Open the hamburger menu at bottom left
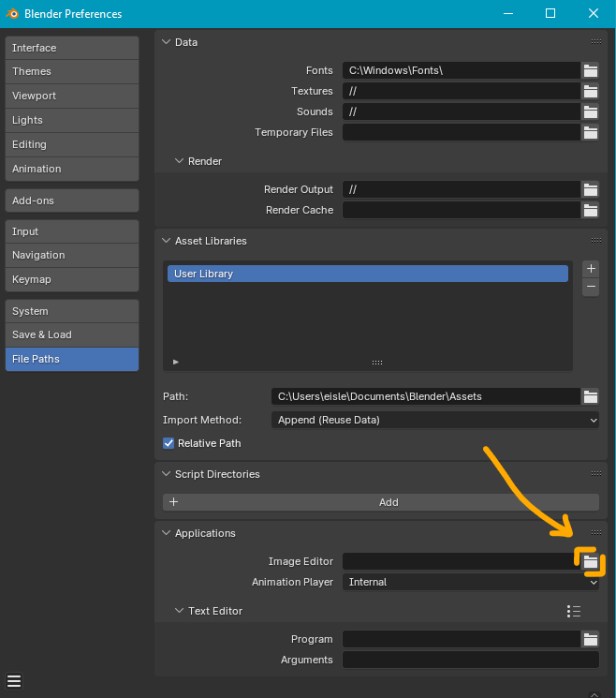The width and height of the screenshot is (616, 698). (x=14, y=680)
